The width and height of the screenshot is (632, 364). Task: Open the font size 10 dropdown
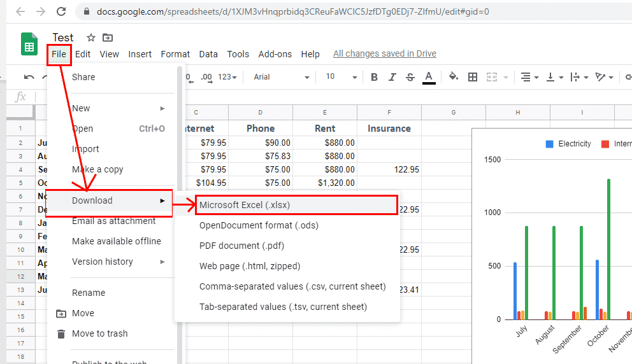(341, 77)
